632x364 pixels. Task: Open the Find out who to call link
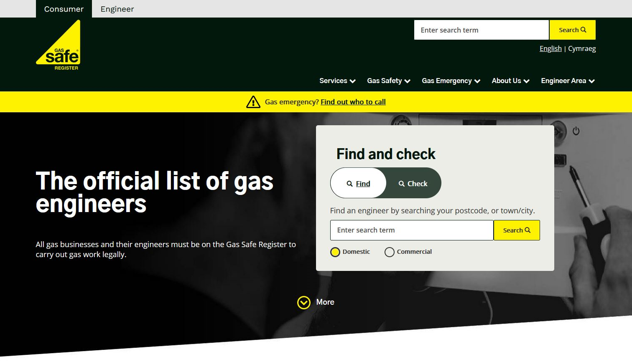tap(353, 102)
